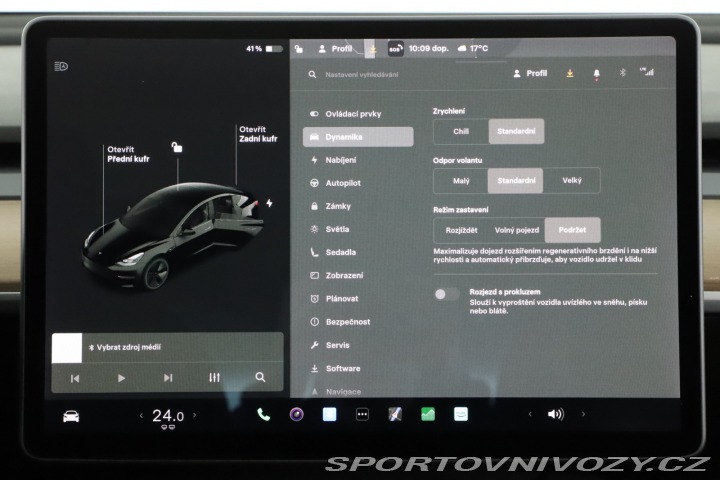Click the car model image
Viewport: 720px width, 480px height.
pyautogui.click(x=173, y=237)
